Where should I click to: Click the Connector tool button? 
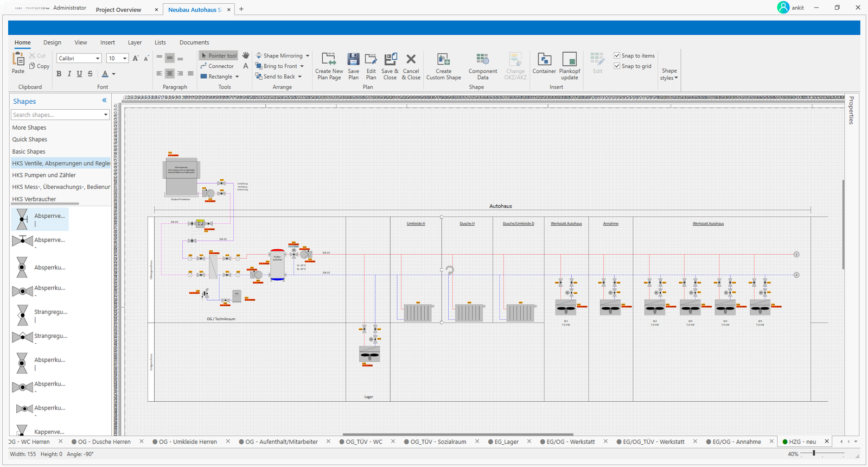pyautogui.click(x=218, y=66)
